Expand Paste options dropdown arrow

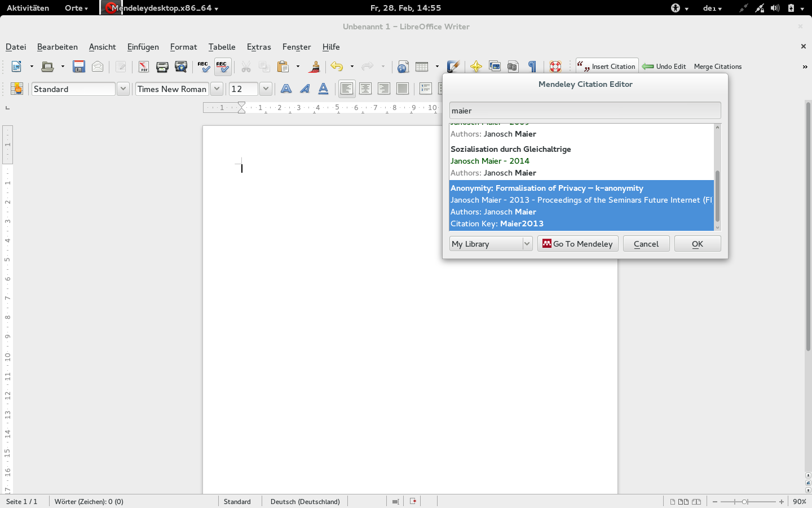point(298,67)
